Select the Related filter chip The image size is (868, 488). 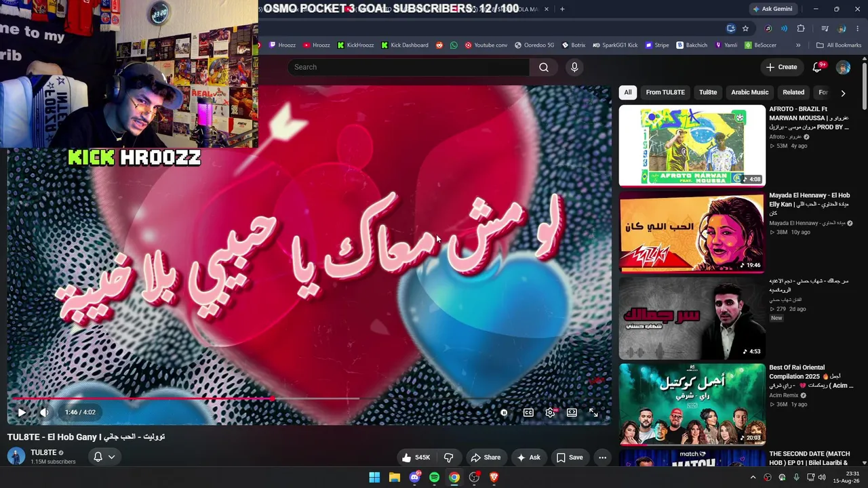click(x=793, y=92)
